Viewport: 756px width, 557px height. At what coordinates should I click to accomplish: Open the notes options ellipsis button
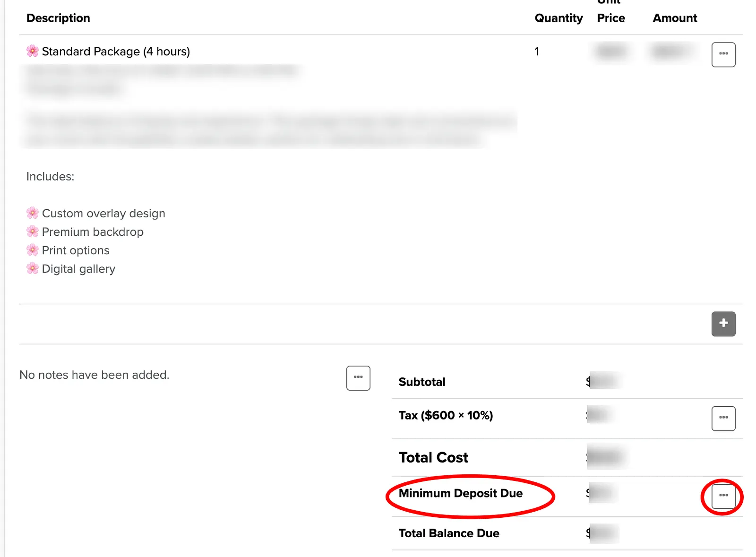(x=358, y=378)
